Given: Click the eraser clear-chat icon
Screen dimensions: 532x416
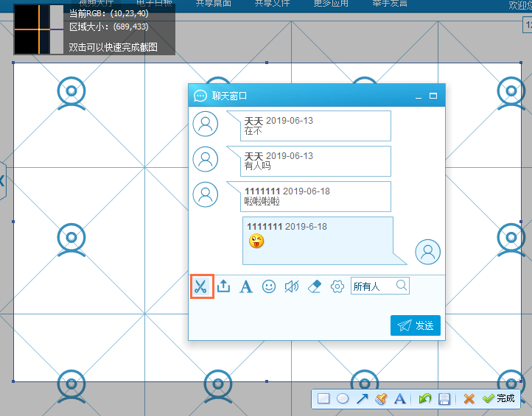Looking at the screenshot, I should [x=315, y=286].
